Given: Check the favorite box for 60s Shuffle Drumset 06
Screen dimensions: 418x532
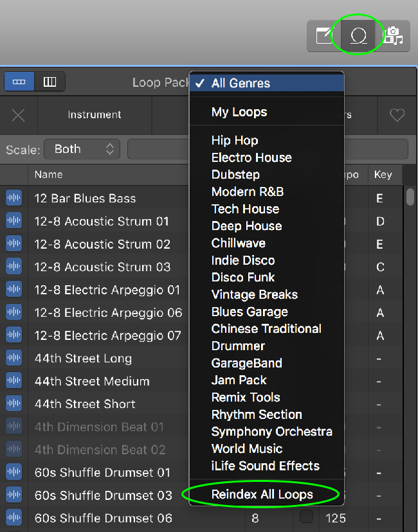Looking at the screenshot, I should [x=306, y=518].
